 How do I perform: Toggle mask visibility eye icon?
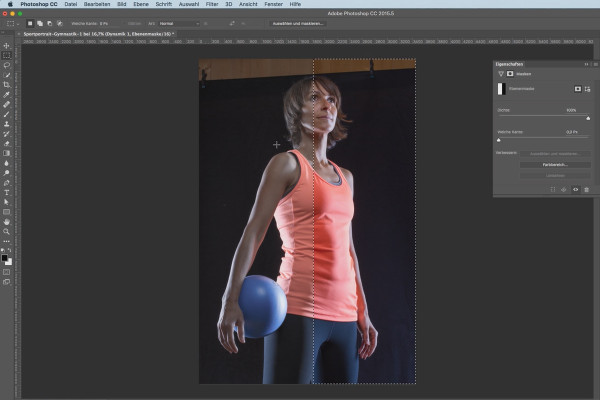point(575,189)
